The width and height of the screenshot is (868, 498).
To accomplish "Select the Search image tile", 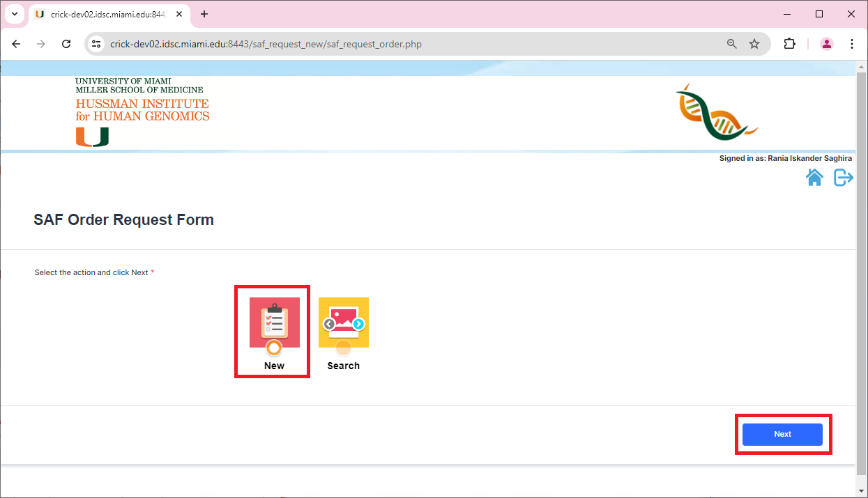I will pyautogui.click(x=344, y=322).
